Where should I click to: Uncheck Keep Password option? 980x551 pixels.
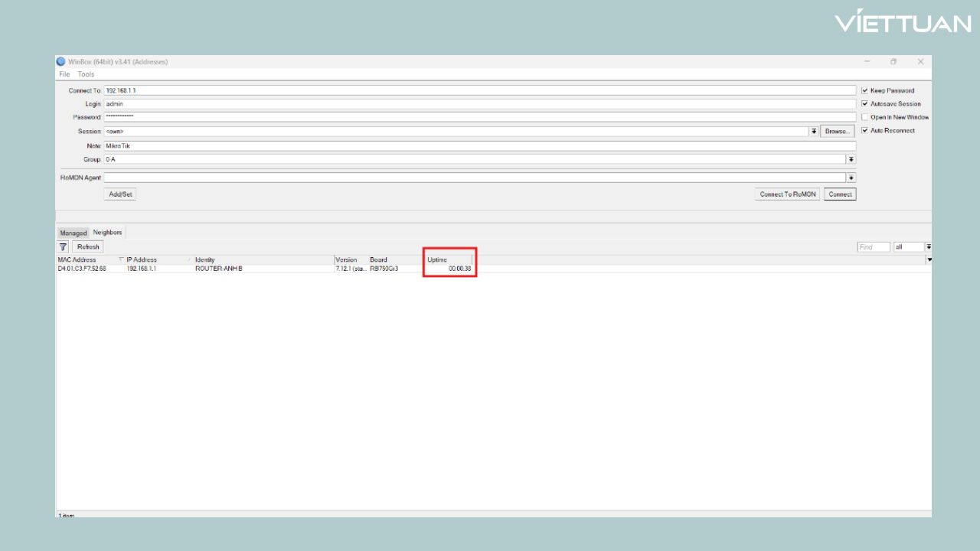865,90
